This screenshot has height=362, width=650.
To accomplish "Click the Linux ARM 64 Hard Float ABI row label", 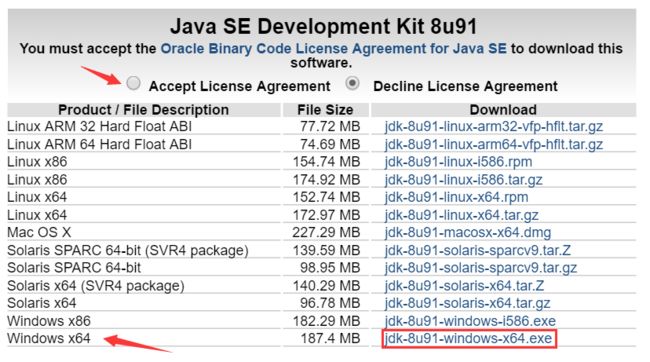I will click(x=99, y=144).
